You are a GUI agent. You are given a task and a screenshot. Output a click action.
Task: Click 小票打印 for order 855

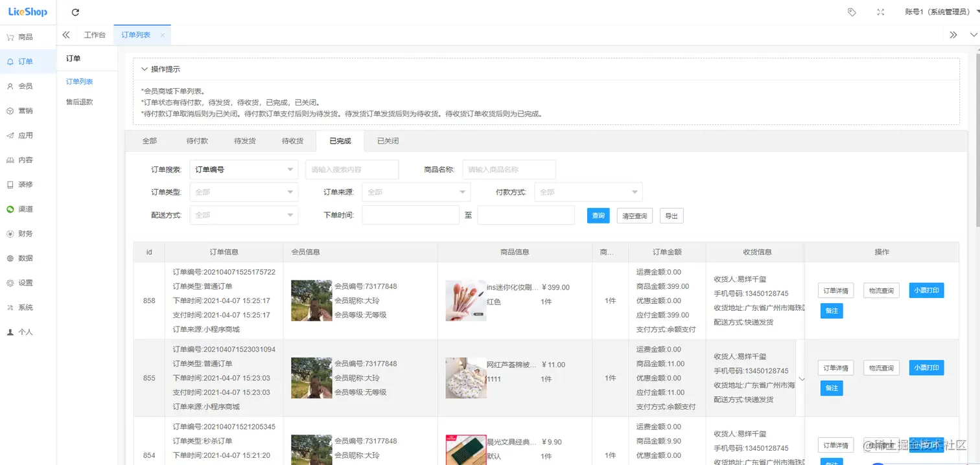click(926, 368)
